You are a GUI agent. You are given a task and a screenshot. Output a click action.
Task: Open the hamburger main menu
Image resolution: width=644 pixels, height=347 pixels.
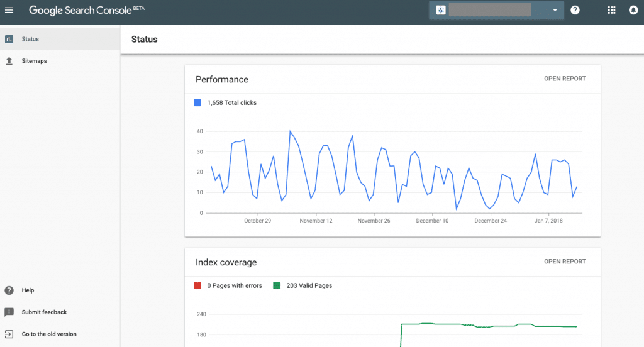(9, 10)
